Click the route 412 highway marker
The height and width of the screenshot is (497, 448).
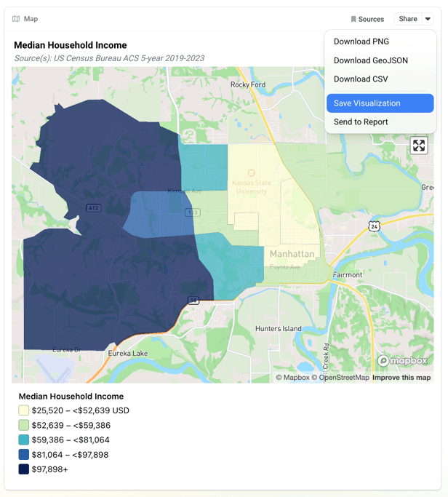pyautogui.click(x=93, y=208)
